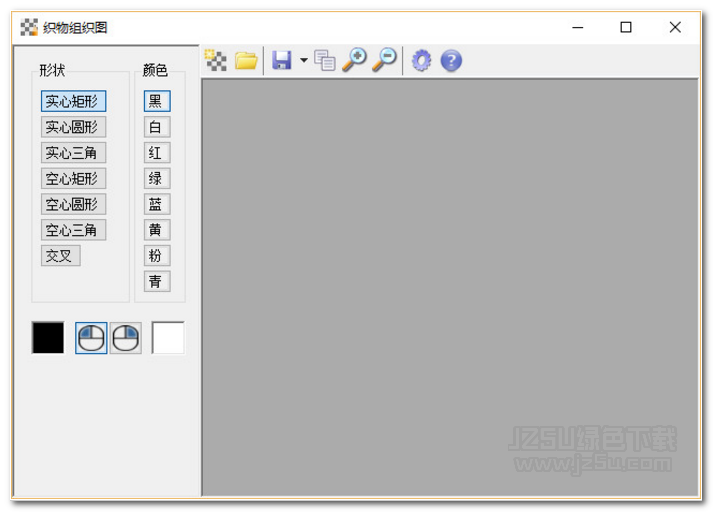Image resolution: width=713 pixels, height=512 pixels.
Task: Click the 织物组织图 app icon in title bar
Action: (x=29, y=27)
